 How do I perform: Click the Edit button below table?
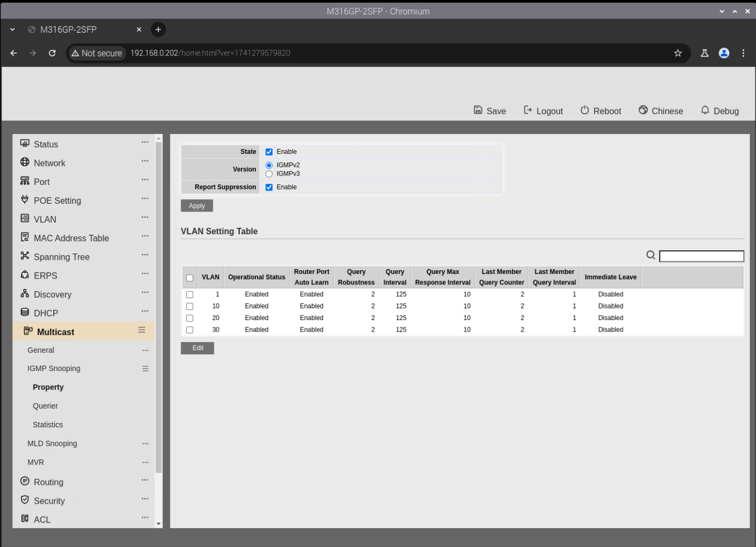(x=198, y=348)
